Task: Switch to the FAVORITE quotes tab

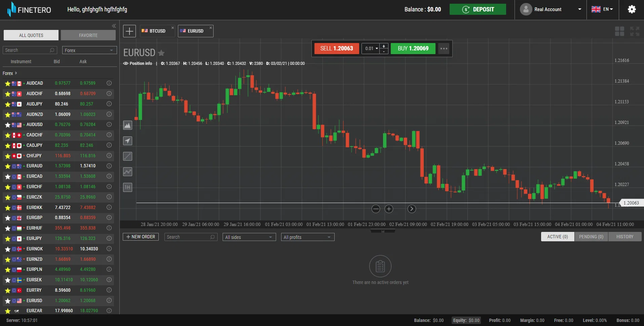Action: click(88, 35)
